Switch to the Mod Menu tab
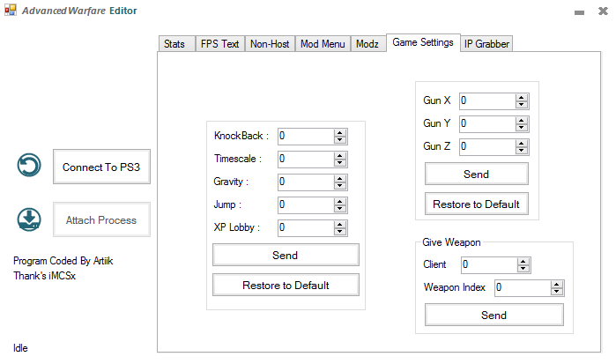 [323, 44]
